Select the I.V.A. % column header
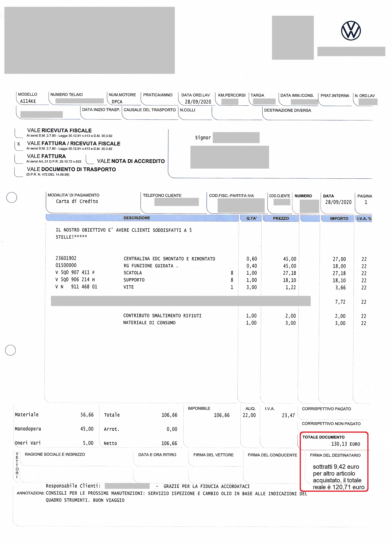 364,218
